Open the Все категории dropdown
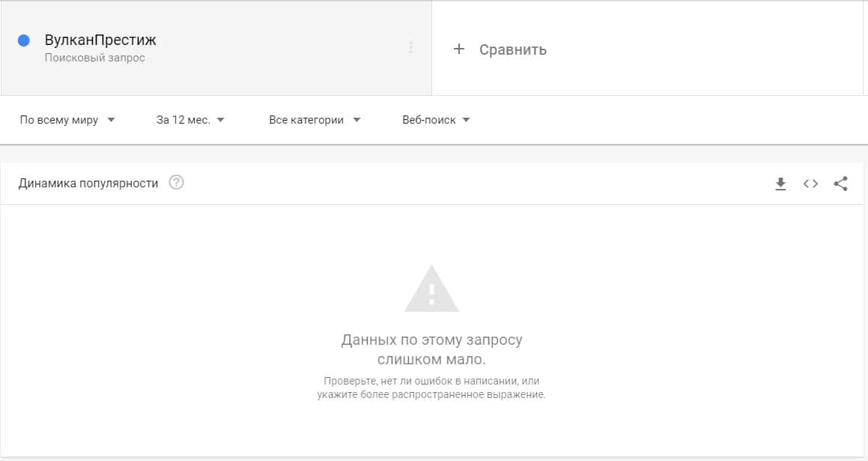 pos(315,120)
